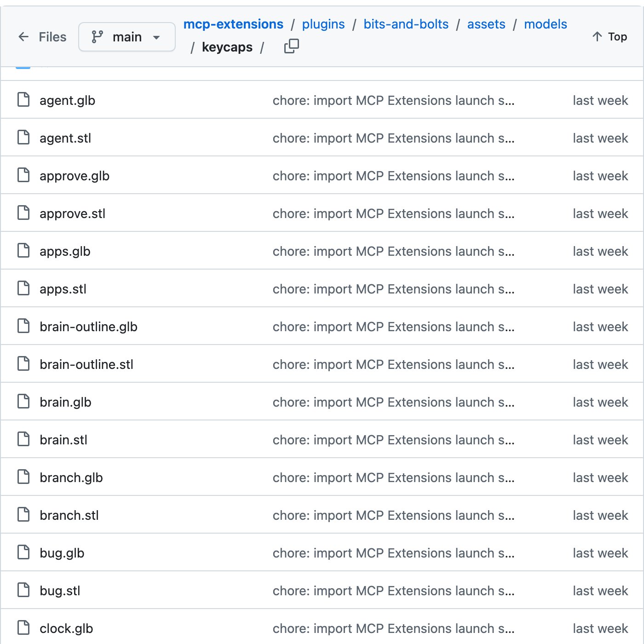Open the brain.stl file
The image size is (644, 644).
click(x=63, y=440)
